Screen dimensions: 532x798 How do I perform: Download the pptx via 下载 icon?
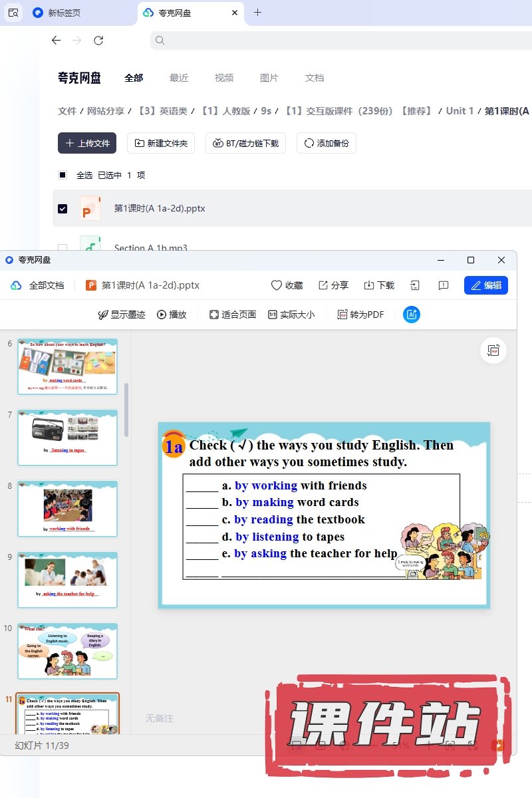pyautogui.click(x=369, y=285)
